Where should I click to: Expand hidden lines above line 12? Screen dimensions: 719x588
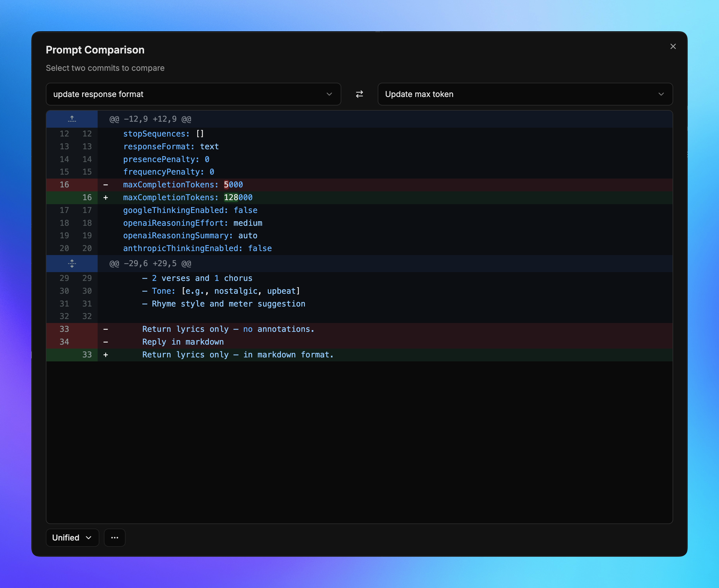pyautogui.click(x=72, y=119)
